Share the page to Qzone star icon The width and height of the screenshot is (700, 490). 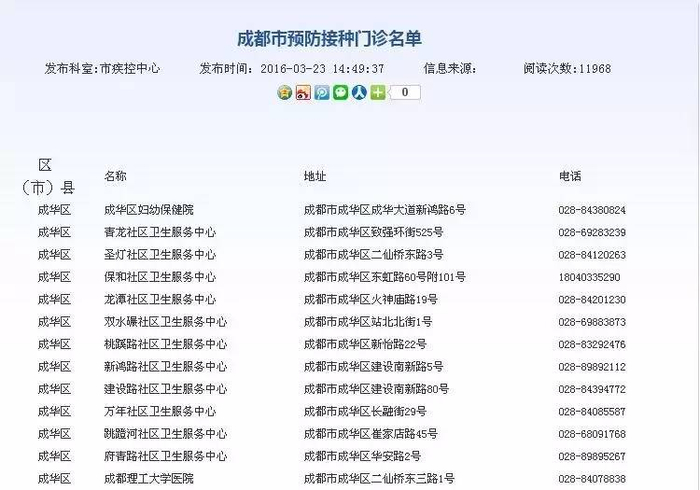[x=284, y=92]
